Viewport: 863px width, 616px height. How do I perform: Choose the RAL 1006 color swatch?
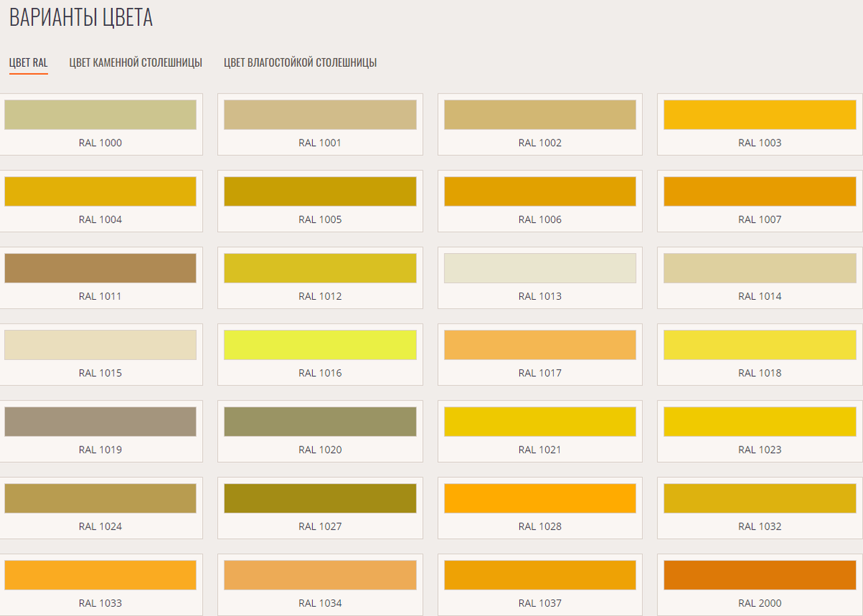pyautogui.click(x=540, y=191)
